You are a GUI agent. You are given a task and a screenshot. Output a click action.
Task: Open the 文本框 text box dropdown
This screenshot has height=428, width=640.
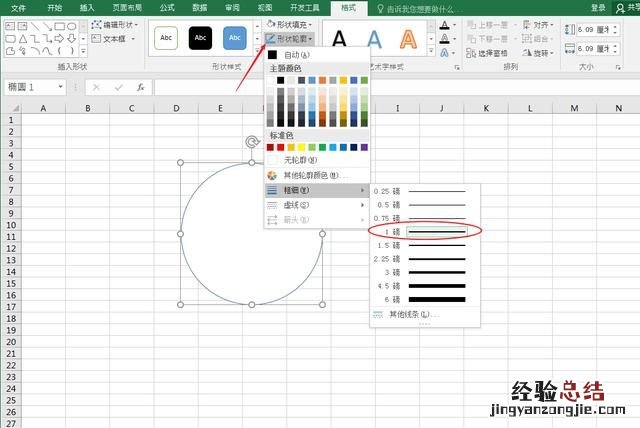pyautogui.click(x=113, y=39)
